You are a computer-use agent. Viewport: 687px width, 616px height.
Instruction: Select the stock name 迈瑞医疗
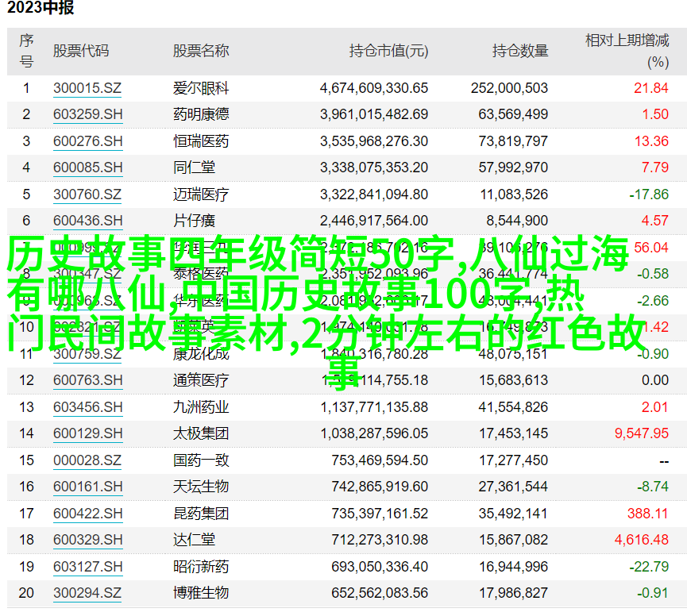[201, 194]
